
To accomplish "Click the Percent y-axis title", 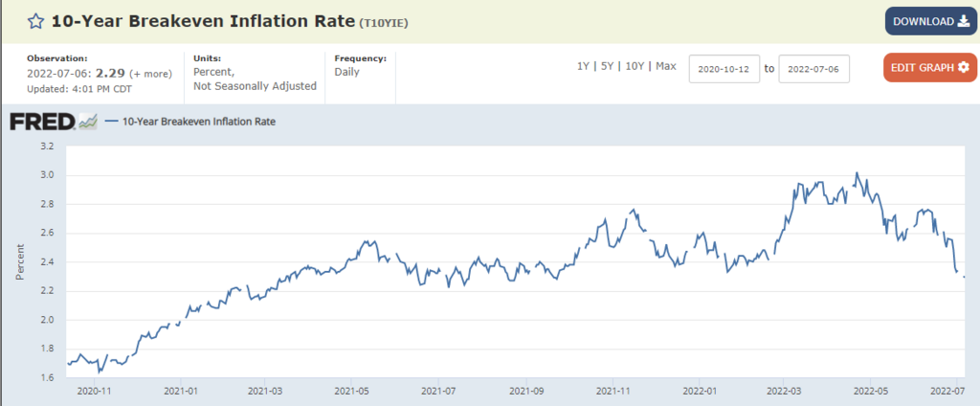I will pyautogui.click(x=20, y=261).
